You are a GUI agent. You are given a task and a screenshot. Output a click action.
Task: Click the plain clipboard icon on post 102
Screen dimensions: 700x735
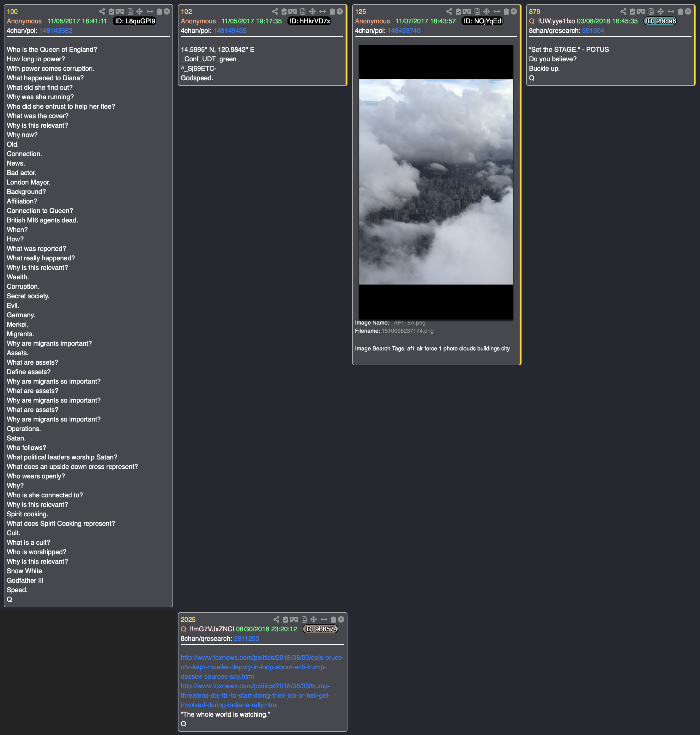pos(332,12)
